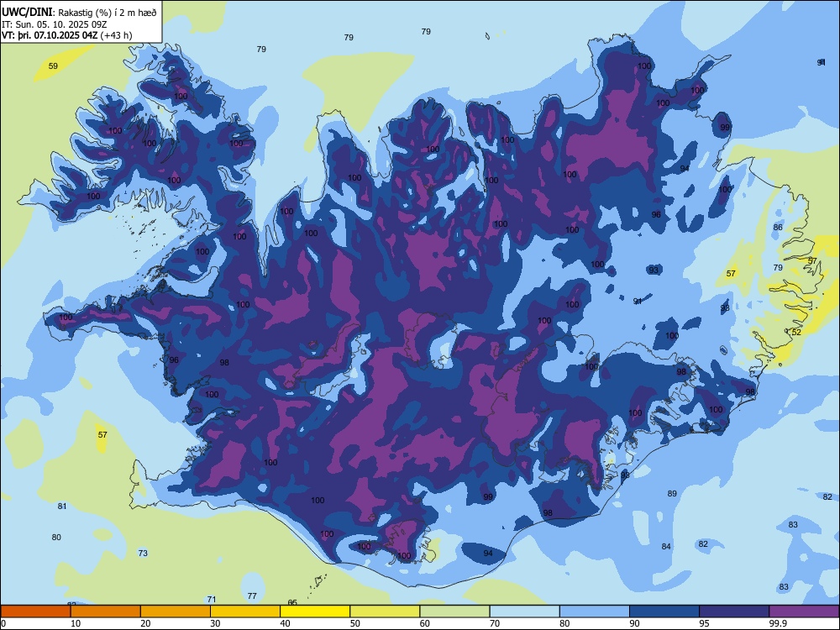Click the legend tick label 99.9

click(x=777, y=623)
